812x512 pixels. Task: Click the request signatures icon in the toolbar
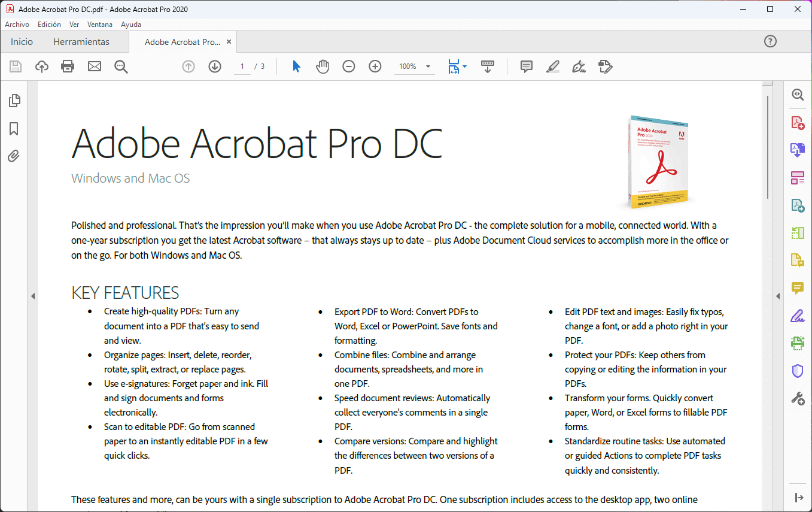click(x=606, y=66)
